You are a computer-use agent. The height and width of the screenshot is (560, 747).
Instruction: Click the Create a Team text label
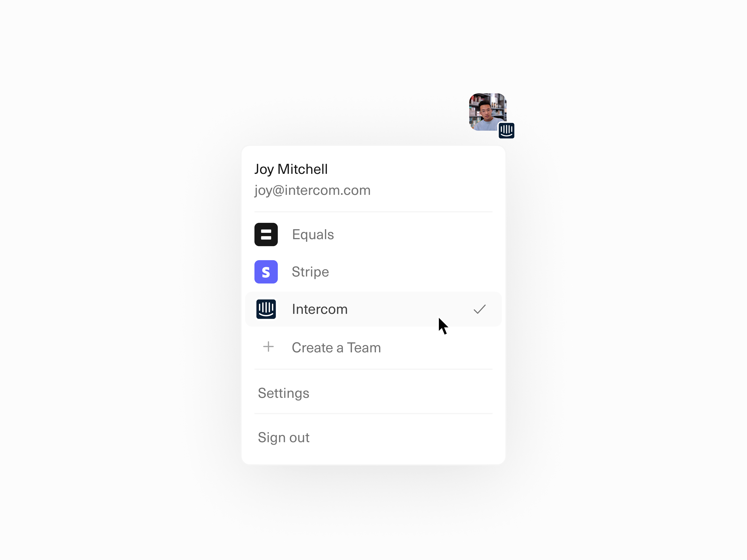(x=336, y=348)
